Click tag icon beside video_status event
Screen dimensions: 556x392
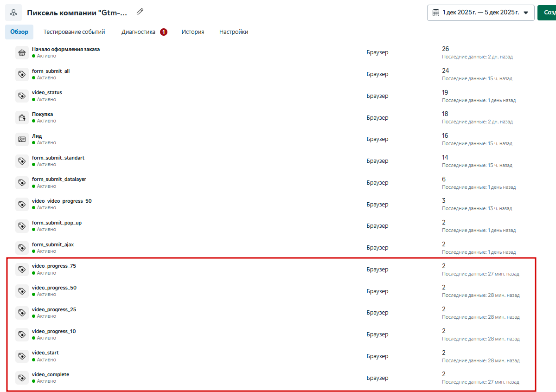[x=22, y=96]
